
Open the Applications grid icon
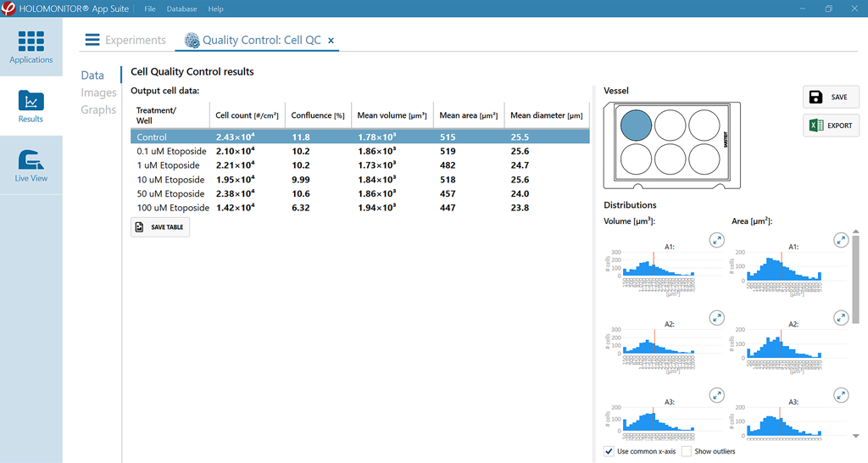tap(31, 42)
